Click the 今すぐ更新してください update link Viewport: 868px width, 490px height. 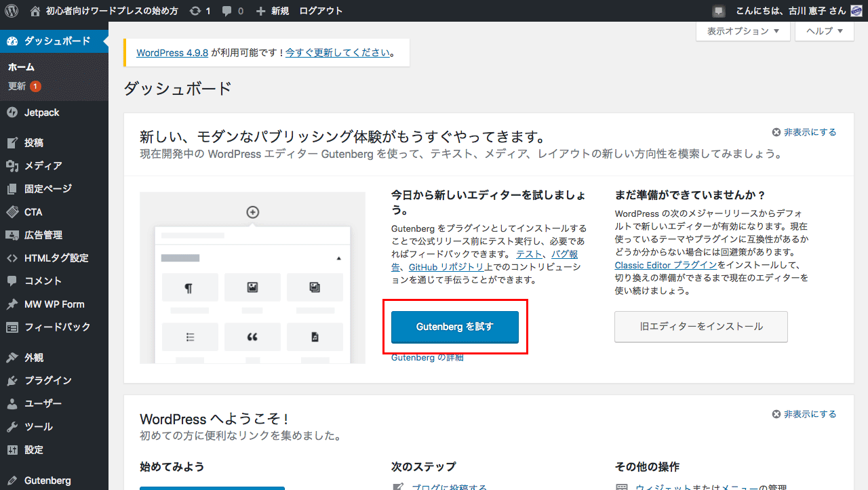click(338, 53)
